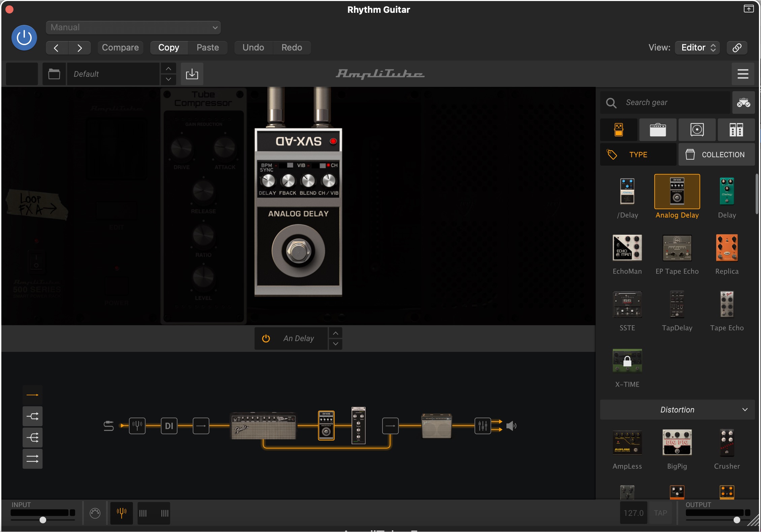This screenshot has height=532, width=761.
Task: Select the Analog Delay pedal thumbnail
Action: [x=677, y=191]
